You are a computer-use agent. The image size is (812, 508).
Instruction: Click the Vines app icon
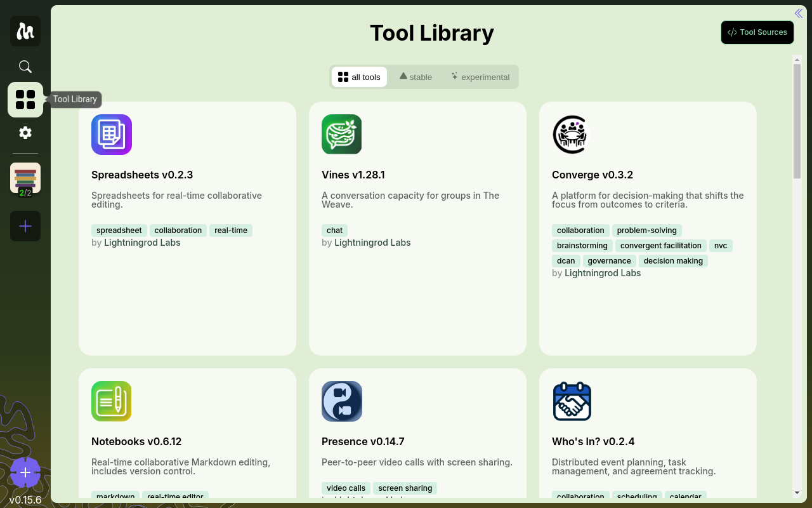click(x=342, y=135)
